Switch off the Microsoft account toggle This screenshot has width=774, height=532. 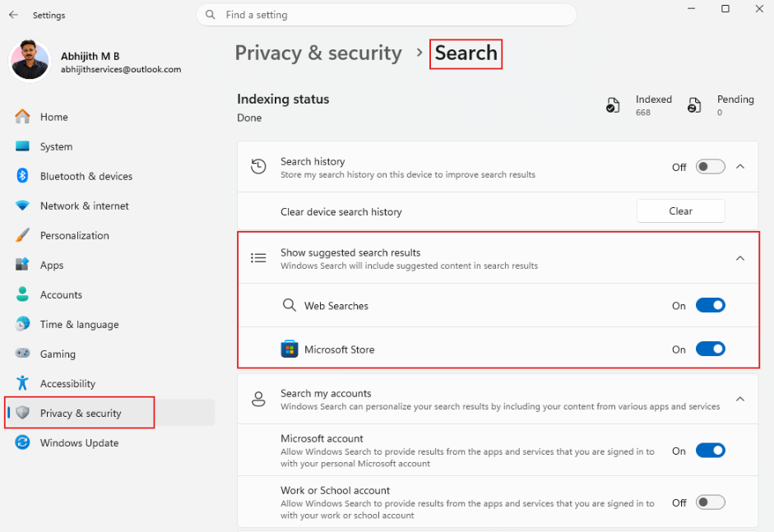pyautogui.click(x=711, y=451)
